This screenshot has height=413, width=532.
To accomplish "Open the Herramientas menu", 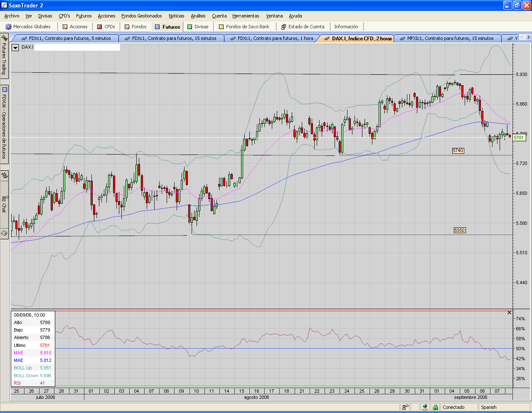I will point(246,16).
